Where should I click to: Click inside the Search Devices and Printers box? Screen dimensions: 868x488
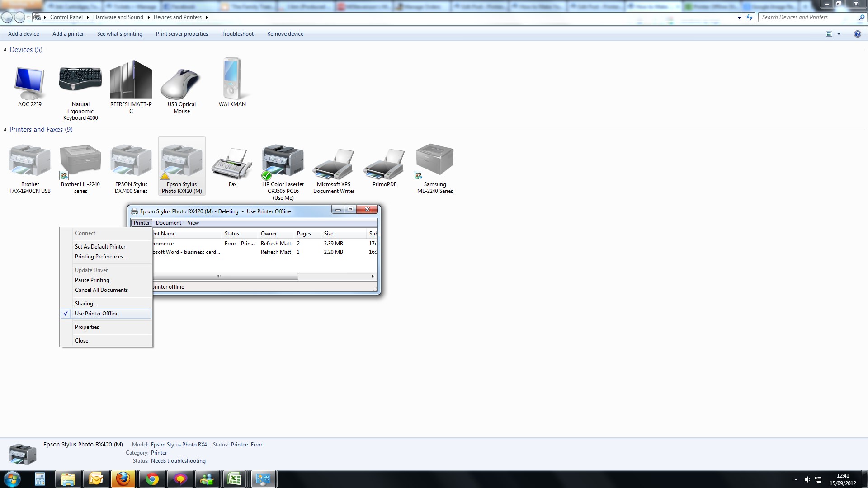pyautogui.click(x=805, y=17)
